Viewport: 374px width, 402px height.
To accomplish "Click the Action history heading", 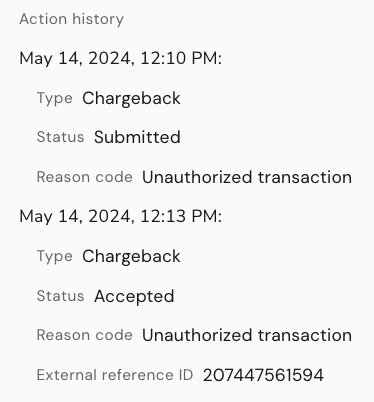I will tap(72, 19).
